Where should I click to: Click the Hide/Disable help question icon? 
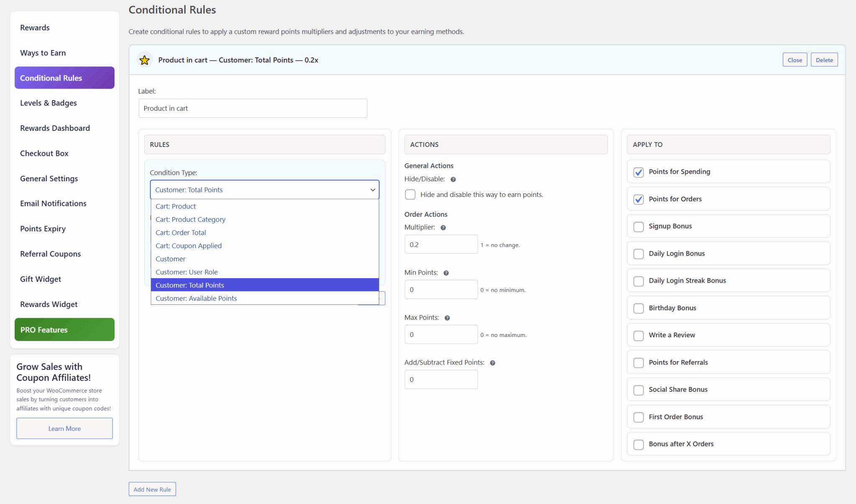(x=453, y=180)
